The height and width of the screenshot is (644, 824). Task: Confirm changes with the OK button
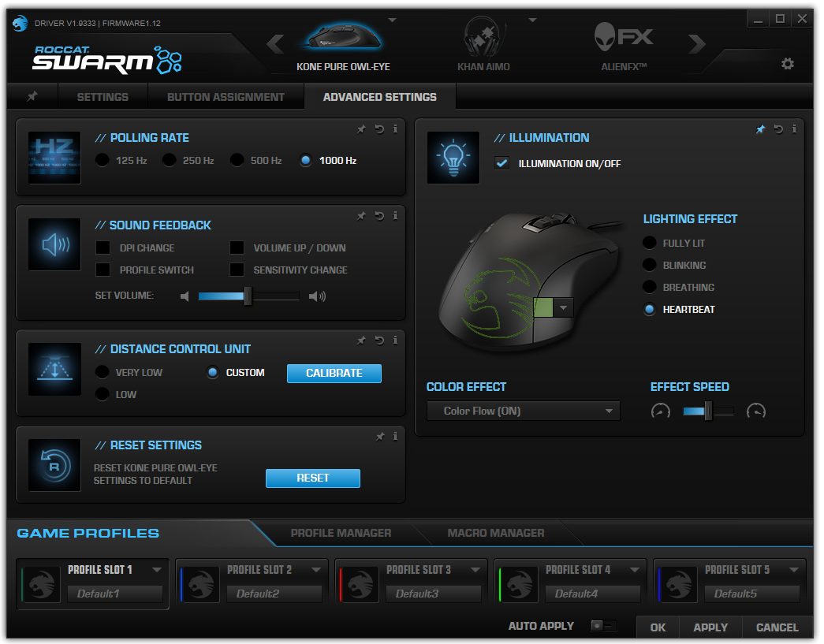(658, 627)
